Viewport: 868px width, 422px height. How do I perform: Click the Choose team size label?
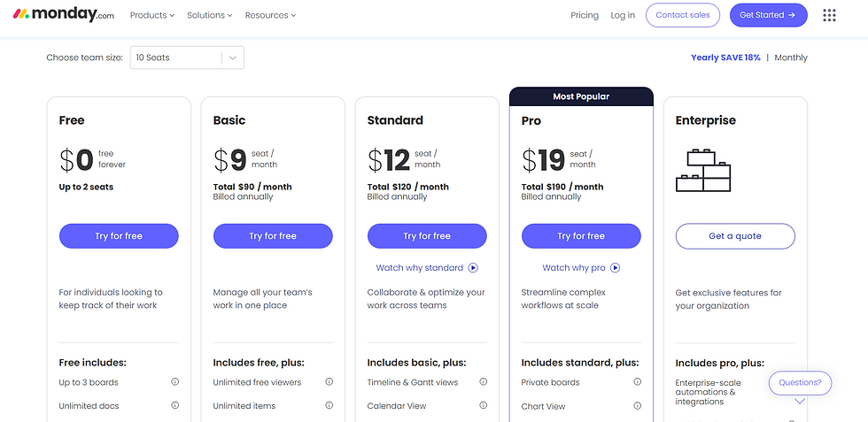pos(85,58)
